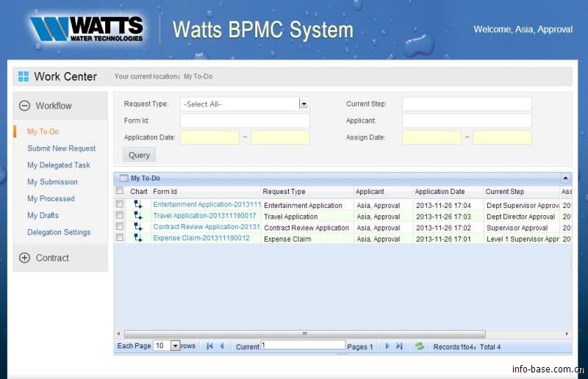Click the grid's scroll-right arrow
The image size is (588, 379).
pyautogui.click(x=567, y=333)
